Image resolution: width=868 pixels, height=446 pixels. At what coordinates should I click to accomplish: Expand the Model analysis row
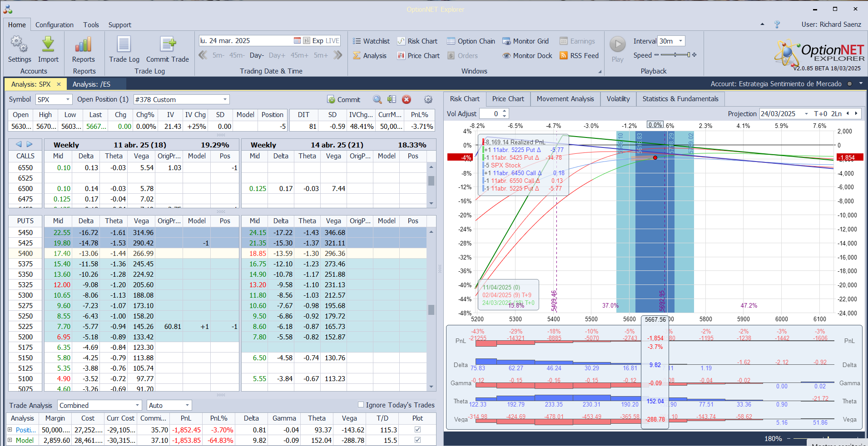[10, 440]
